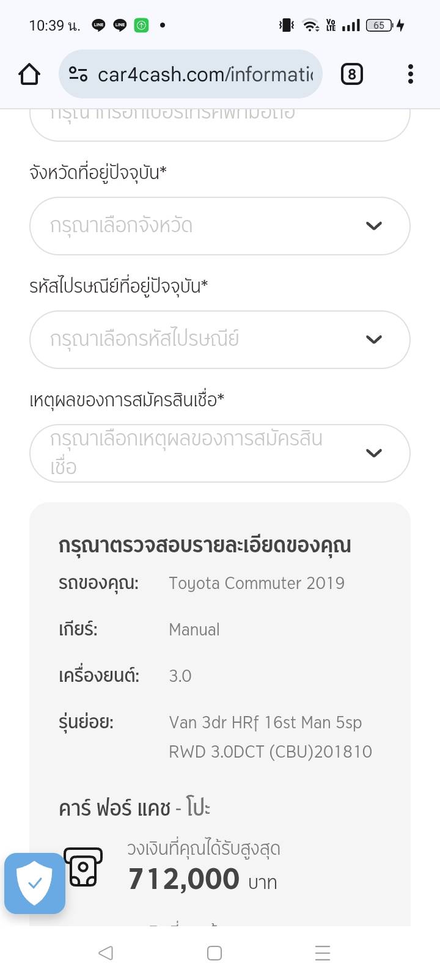The width and height of the screenshot is (440, 980).
Task: Expand province dropdown chevron
Action: (x=373, y=226)
